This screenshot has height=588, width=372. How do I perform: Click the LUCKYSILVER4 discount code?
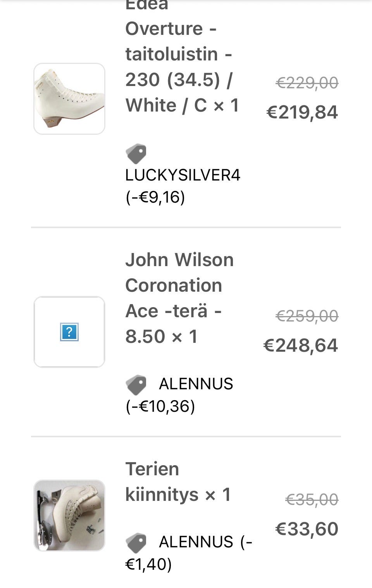click(x=183, y=175)
